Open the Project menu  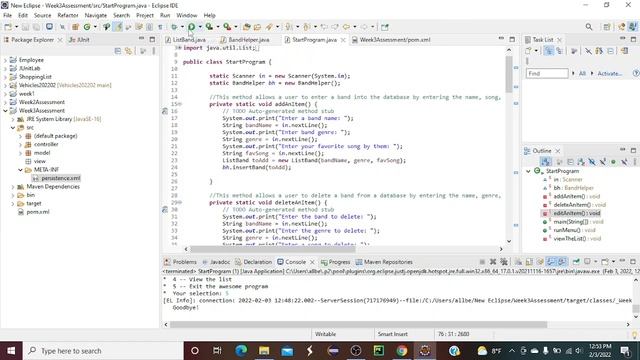(145, 15)
